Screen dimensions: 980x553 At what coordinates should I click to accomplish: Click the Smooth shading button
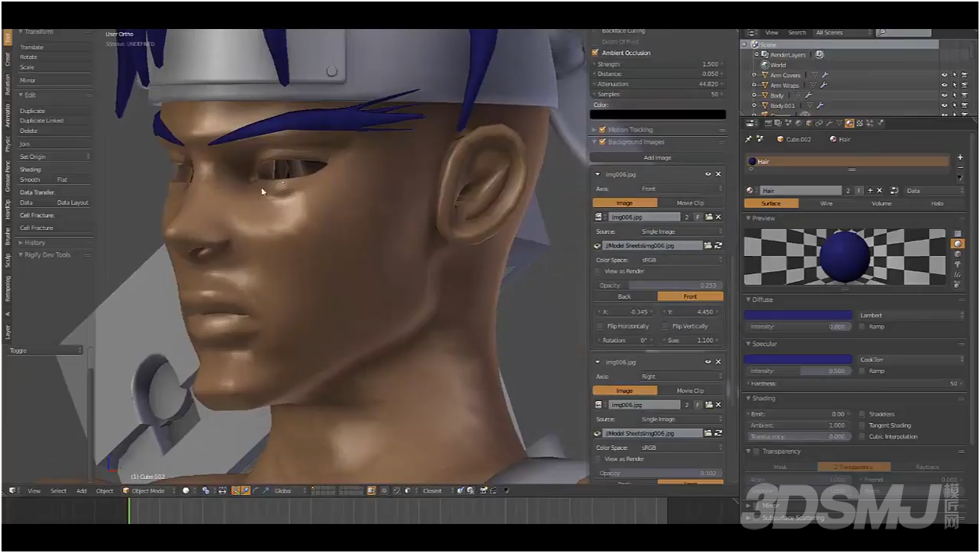[35, 179]
